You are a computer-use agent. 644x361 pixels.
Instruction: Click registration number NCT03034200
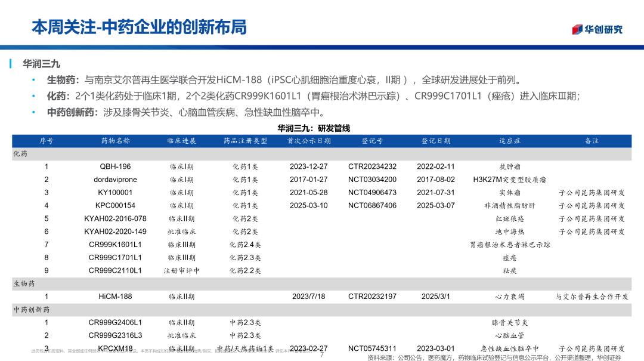[x=373, y=180]
